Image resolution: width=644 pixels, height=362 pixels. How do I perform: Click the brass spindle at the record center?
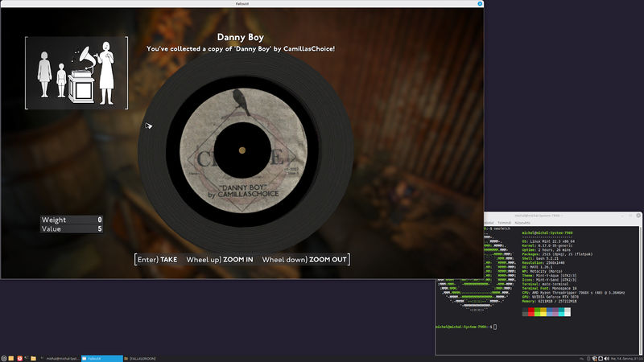coord(242,150)
